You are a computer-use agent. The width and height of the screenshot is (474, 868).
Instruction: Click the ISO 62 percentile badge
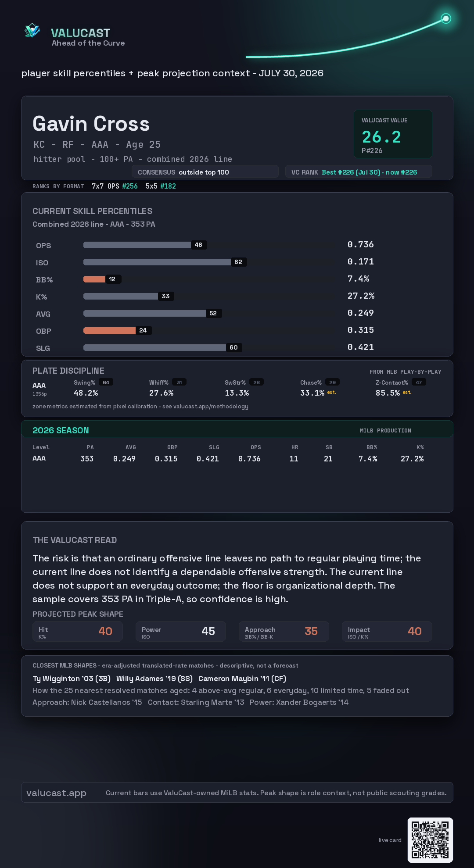click(238, 262)
